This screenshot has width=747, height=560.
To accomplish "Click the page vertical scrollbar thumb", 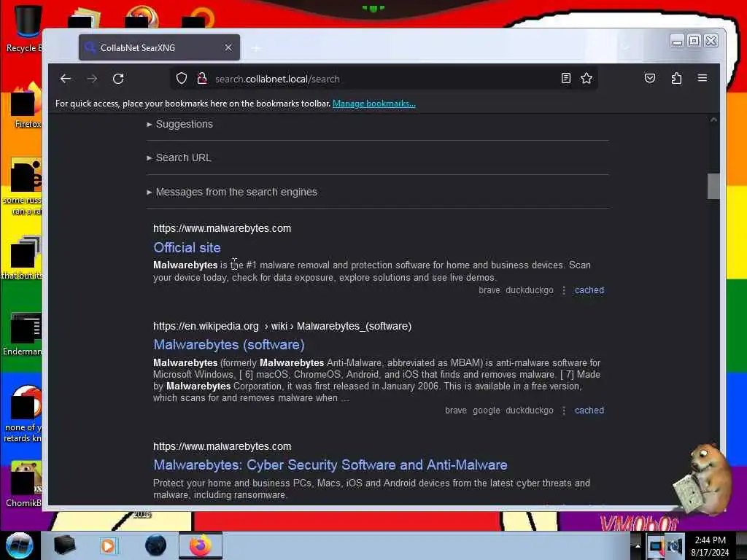I will click(713, 186).
